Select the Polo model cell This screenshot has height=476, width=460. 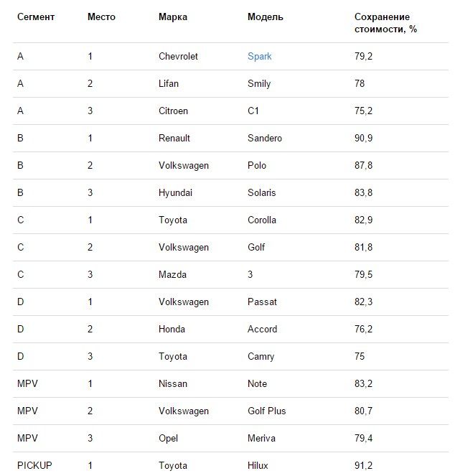(257, 165)
